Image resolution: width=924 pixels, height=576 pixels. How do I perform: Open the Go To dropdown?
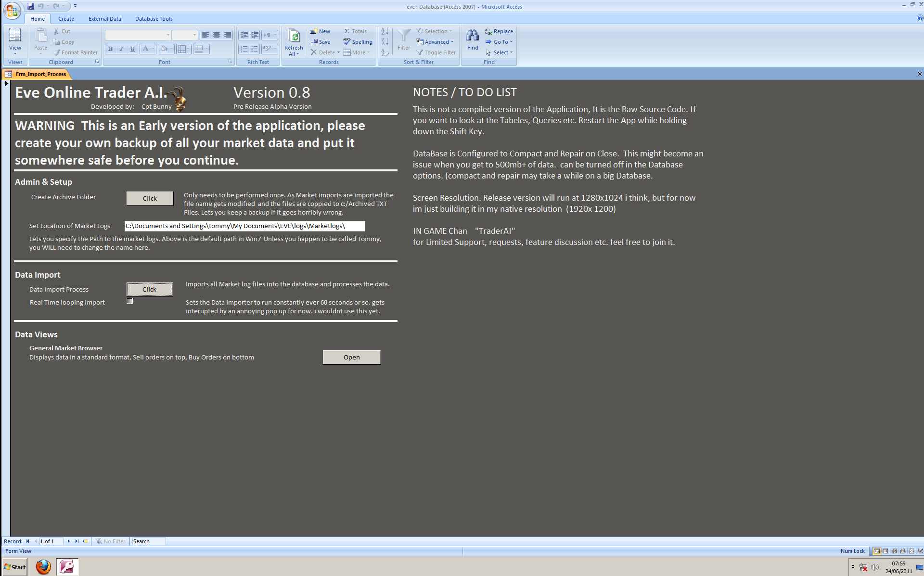click(500, 42)
